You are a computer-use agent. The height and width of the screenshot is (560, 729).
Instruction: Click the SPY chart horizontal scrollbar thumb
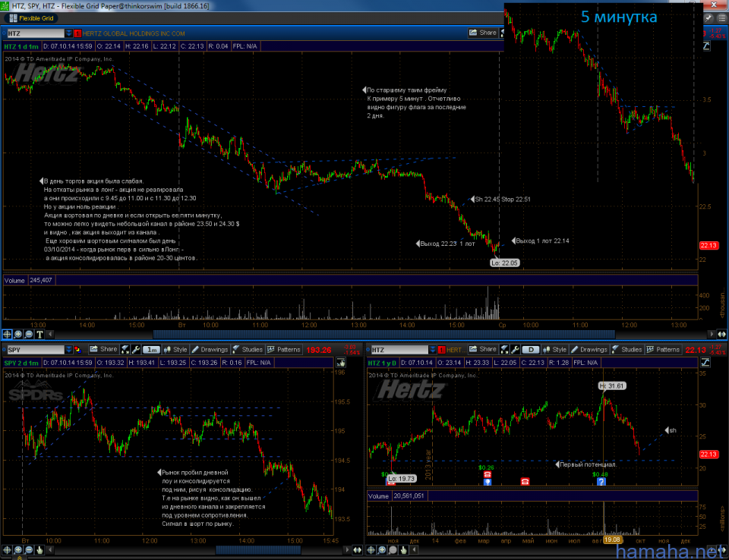[258, 550]
